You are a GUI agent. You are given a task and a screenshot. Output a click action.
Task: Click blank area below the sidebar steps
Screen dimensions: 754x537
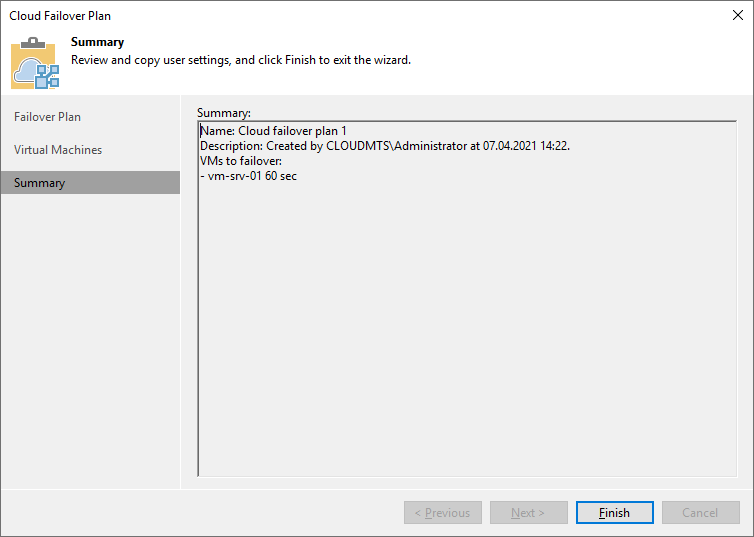click(90, 340)
